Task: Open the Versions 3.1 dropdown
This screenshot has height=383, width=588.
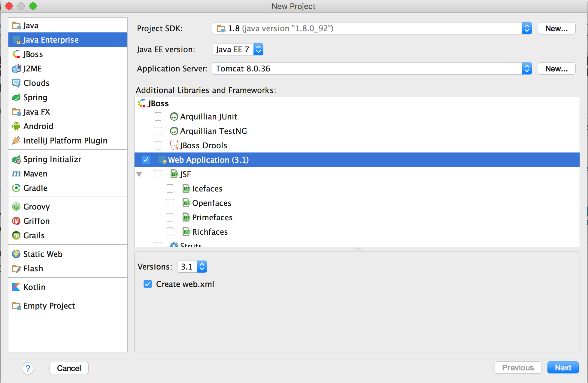Action: coord(192,267)
